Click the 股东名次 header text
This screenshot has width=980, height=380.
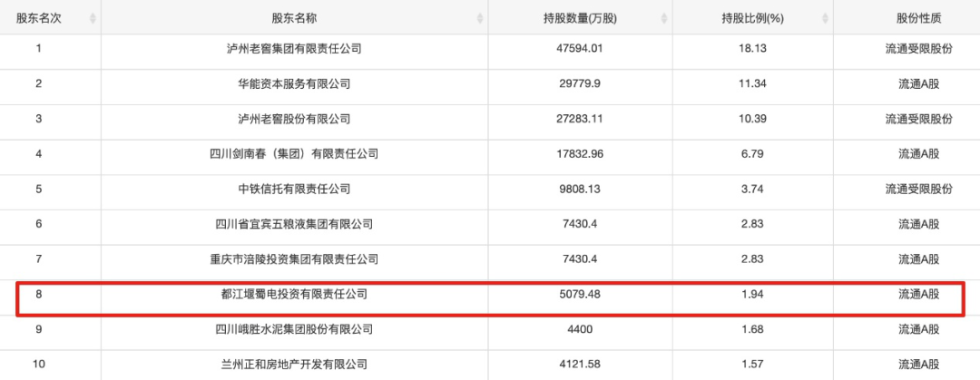click(38, 18)
